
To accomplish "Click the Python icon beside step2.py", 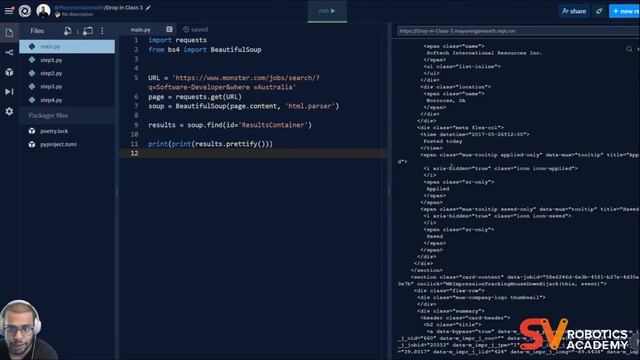I will click(x=32, y=73).
